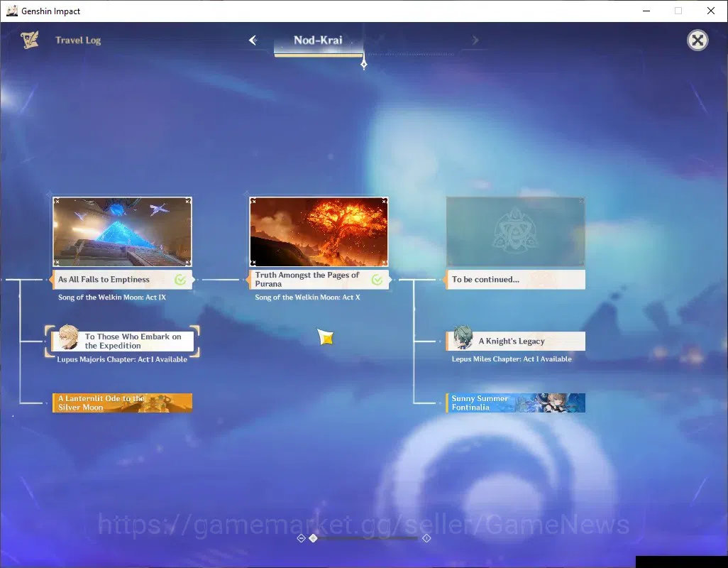Screen dimensions: 728x568
Task: Go to the previous region with left arrow
Action: coord(253,40)
